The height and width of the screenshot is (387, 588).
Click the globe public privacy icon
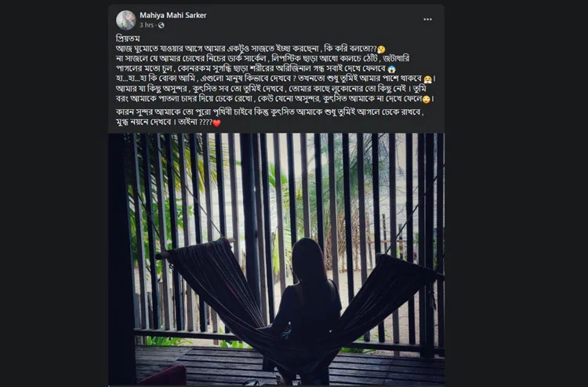[162, 25]
